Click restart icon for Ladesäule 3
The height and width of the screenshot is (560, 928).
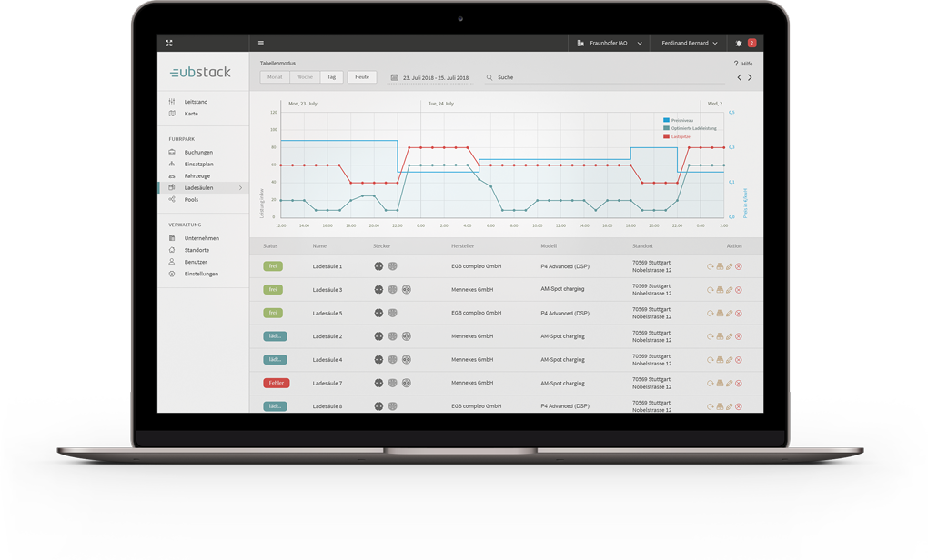click(711, 290)
